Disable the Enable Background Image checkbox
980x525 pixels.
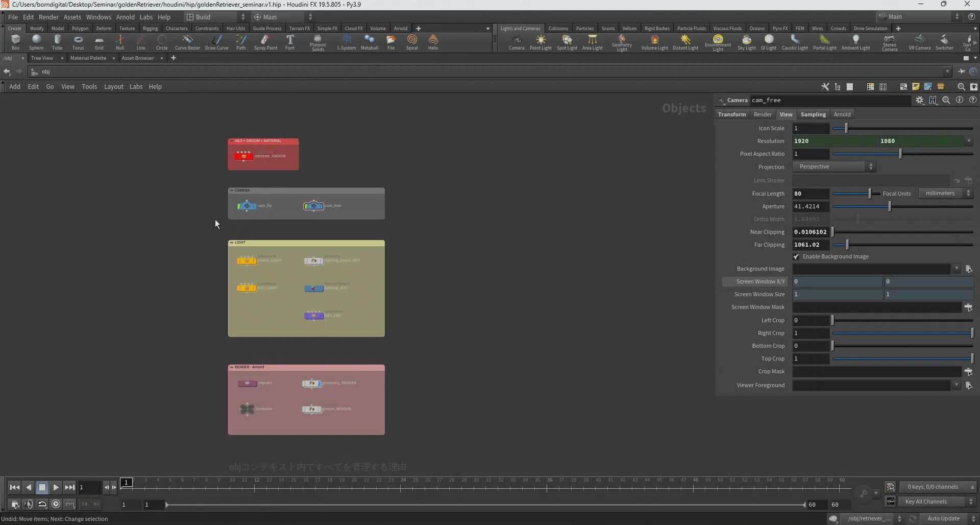click(x=796, y=257)
